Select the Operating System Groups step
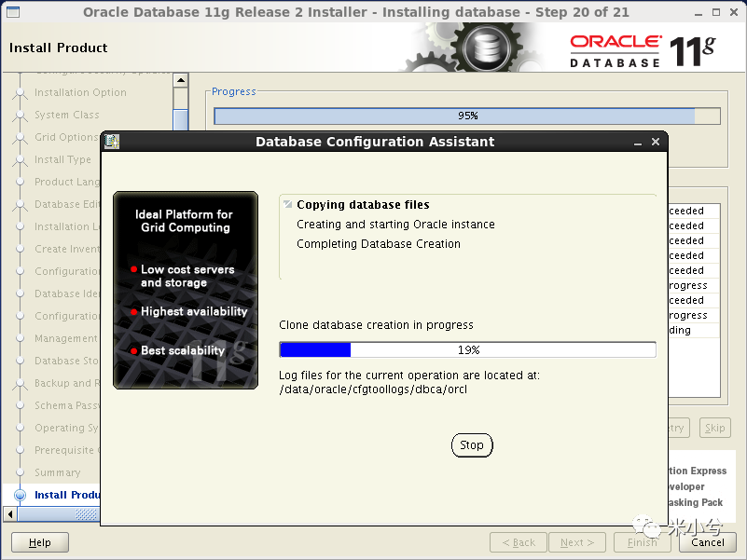 (x=66, y=428)
